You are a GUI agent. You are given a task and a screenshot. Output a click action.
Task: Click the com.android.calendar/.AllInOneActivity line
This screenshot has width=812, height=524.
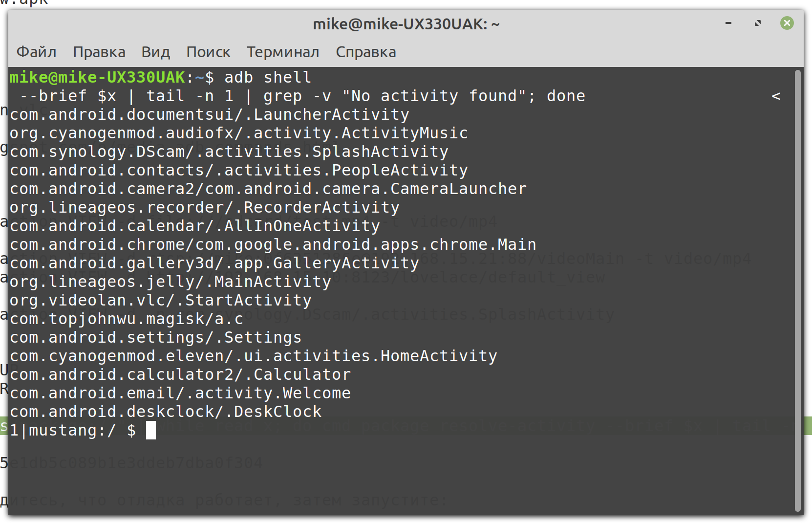click(195, 226)
